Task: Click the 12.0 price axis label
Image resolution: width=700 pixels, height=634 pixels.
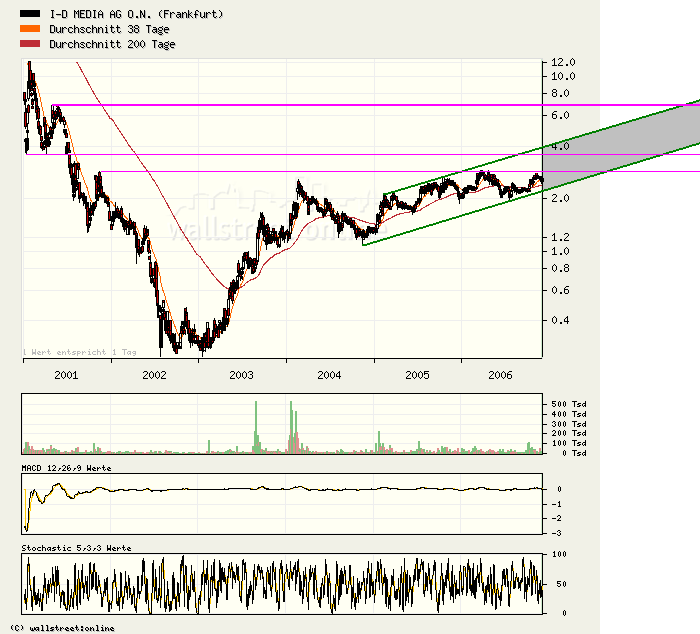Action: pos(561,62)
